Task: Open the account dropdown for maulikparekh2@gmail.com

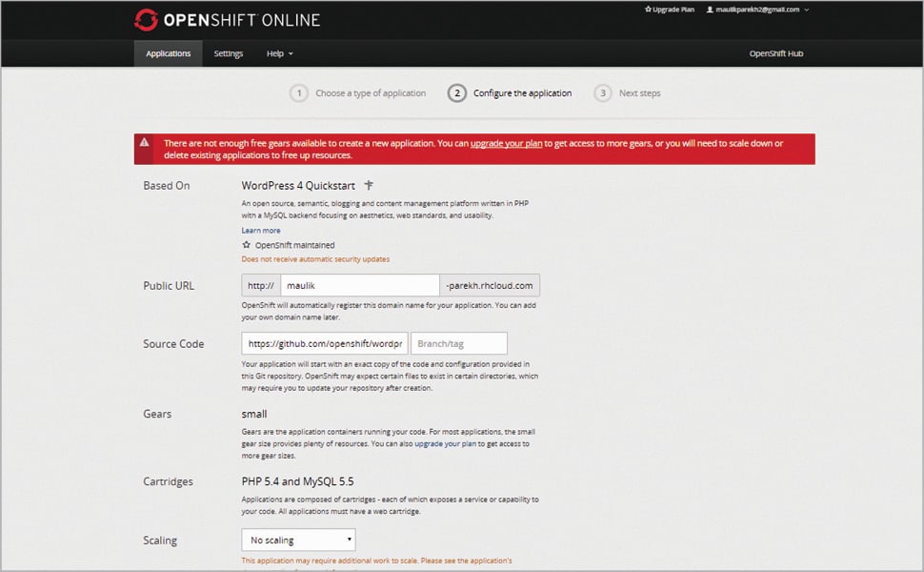Action: coord(762,10)
